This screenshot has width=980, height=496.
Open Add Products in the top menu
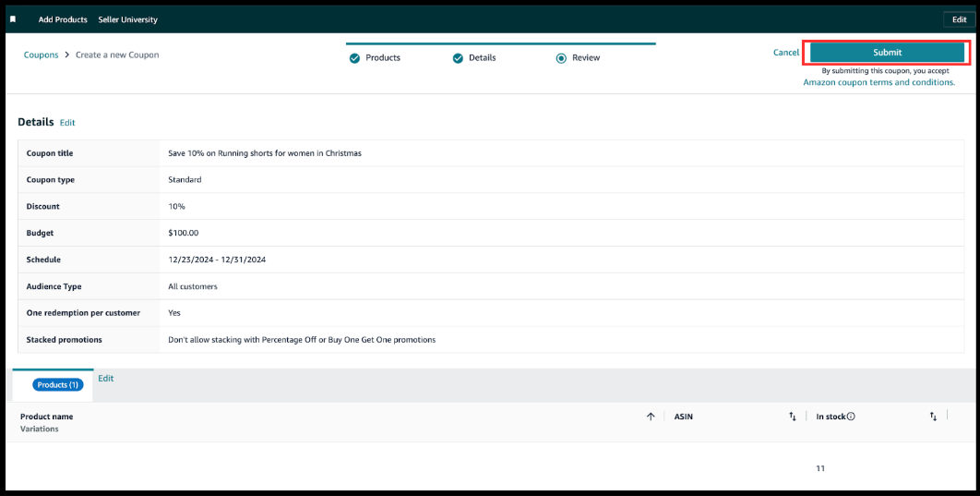pyautogui.click(x=63, y=19)
